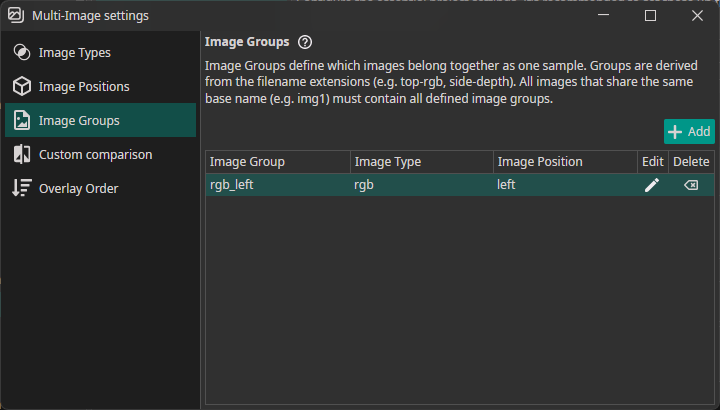The width and height of the screenshot is (720, 410).
Task: Select the left image position cell
Action: [x=565, y=185]
